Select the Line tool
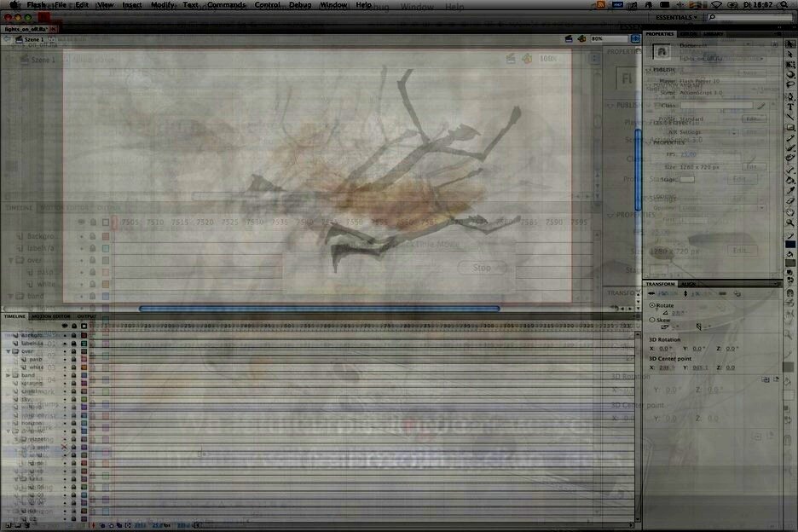 (x=790, y=117)
